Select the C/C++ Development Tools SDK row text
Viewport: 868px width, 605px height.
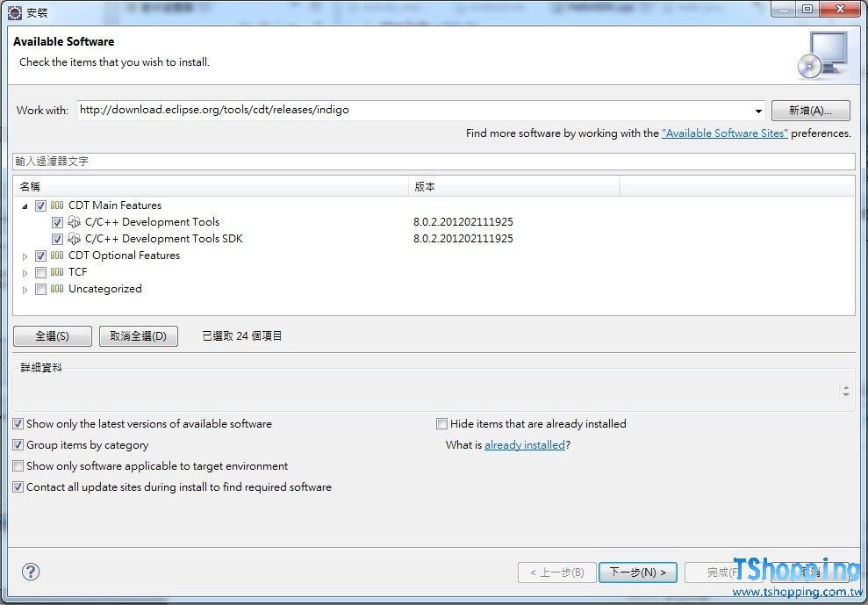164,239
